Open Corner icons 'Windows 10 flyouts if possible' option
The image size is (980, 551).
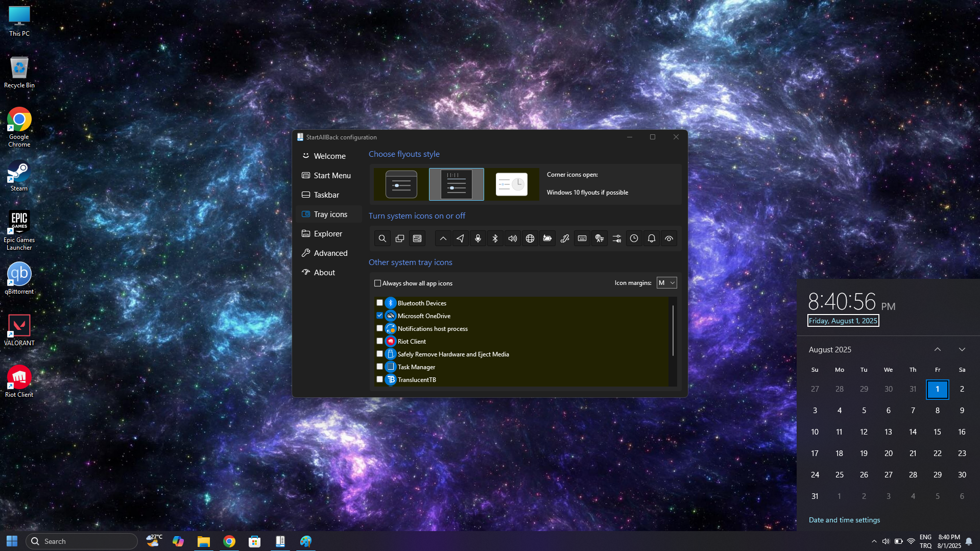coord(587,193)
